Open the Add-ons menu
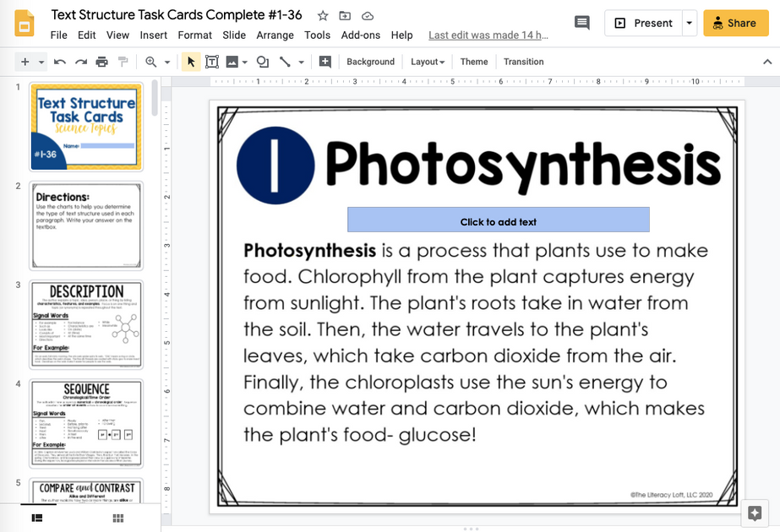The width and height of the screenshot is (780, 532). tap(361, 35)
